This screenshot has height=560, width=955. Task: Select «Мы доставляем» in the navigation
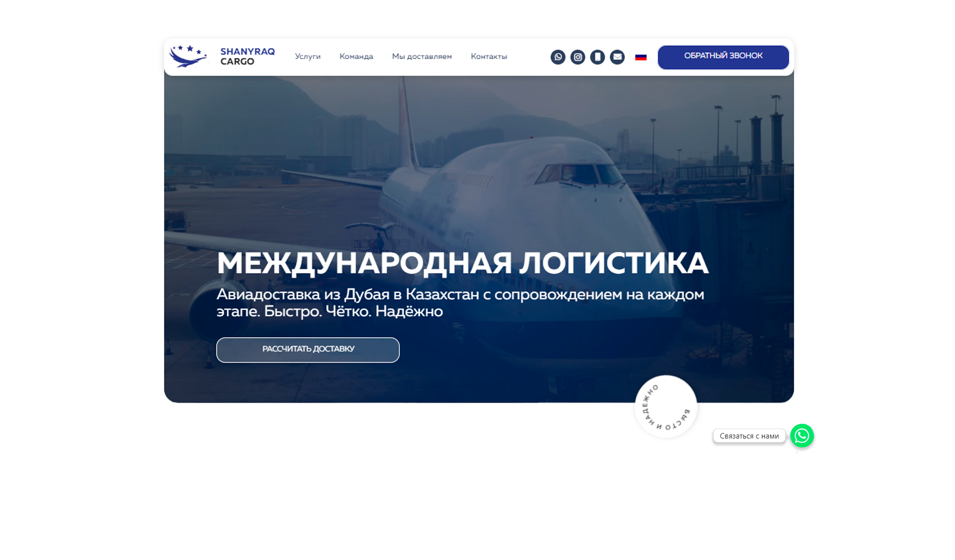422,56
